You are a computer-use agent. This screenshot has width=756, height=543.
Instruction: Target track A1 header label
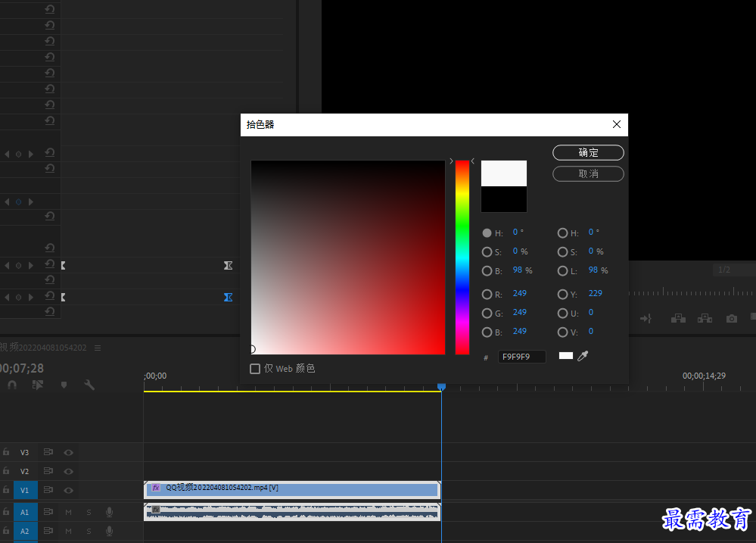24,512
